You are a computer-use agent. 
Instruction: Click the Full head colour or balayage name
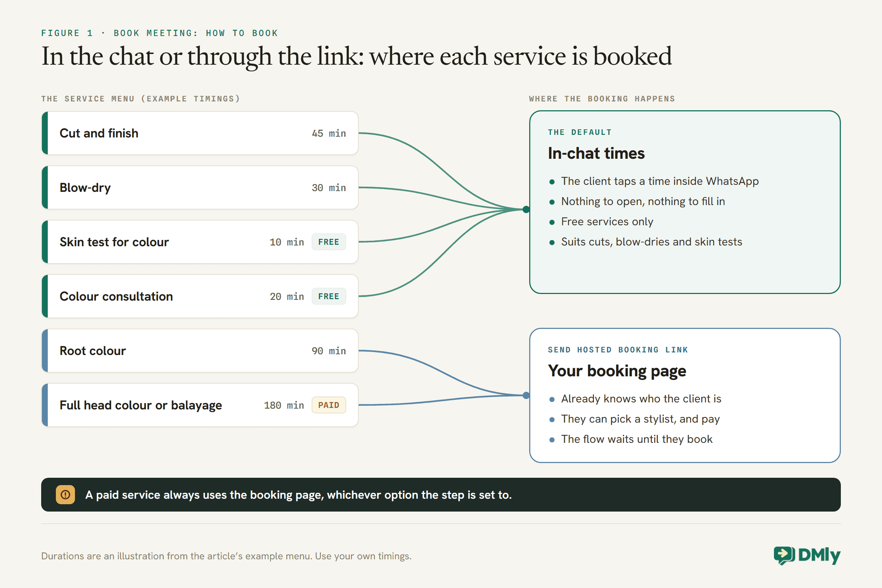pos(141,405)
